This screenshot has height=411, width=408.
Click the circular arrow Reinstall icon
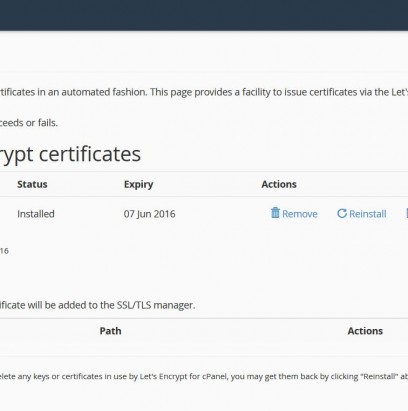tap(342, 213)
